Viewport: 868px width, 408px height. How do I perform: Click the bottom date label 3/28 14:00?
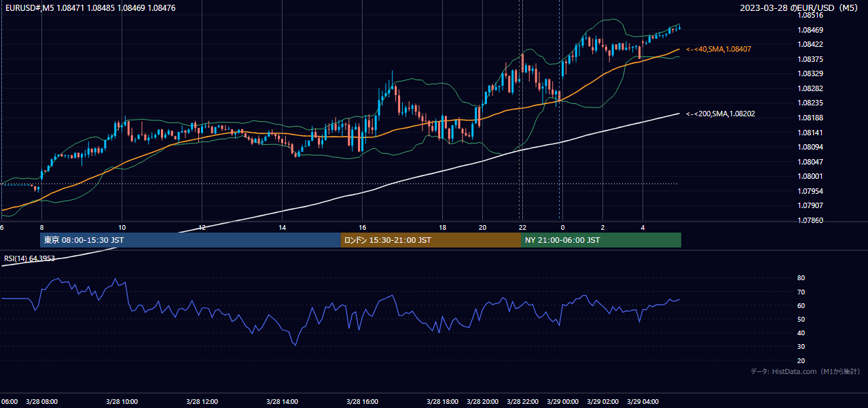[283, 402]
